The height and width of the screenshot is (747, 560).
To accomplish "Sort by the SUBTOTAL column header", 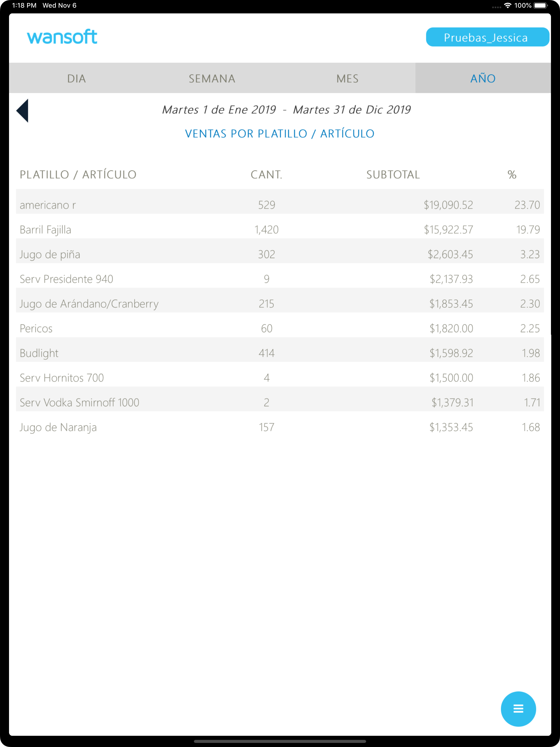I will (x=393, y=175).
